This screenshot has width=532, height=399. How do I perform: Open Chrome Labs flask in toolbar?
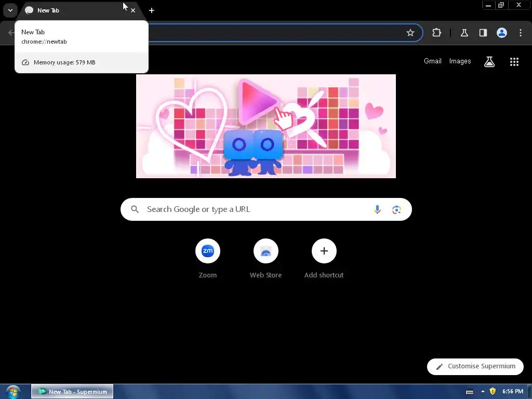pyautogui.click(x=464, y=33)
